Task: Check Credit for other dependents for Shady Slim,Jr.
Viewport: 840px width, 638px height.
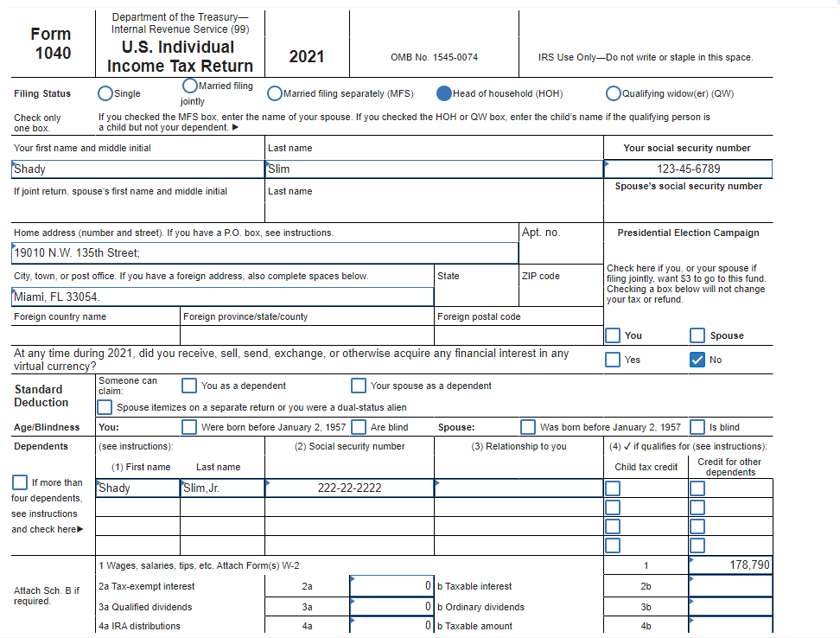Action: (x=697, y=488)
